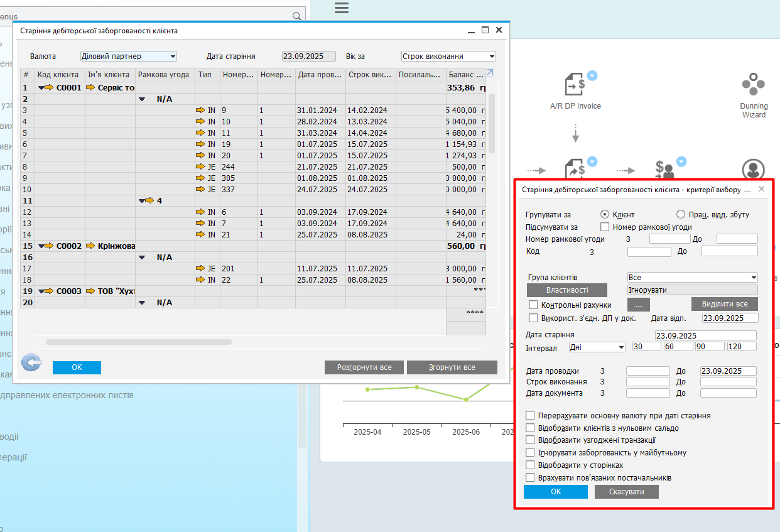Launch the Dunning Wizard icon
This screenshot has height=532, width=780.
click(753, 84)
